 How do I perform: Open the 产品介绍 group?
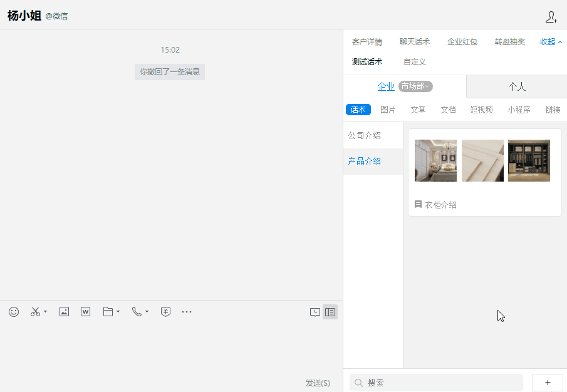373,161
